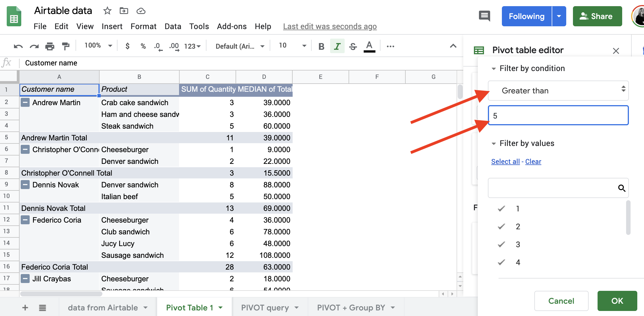The height and width of the screenshot is (316, 644).
Task: Open the Data menu
Action: [x=172, y=26]
